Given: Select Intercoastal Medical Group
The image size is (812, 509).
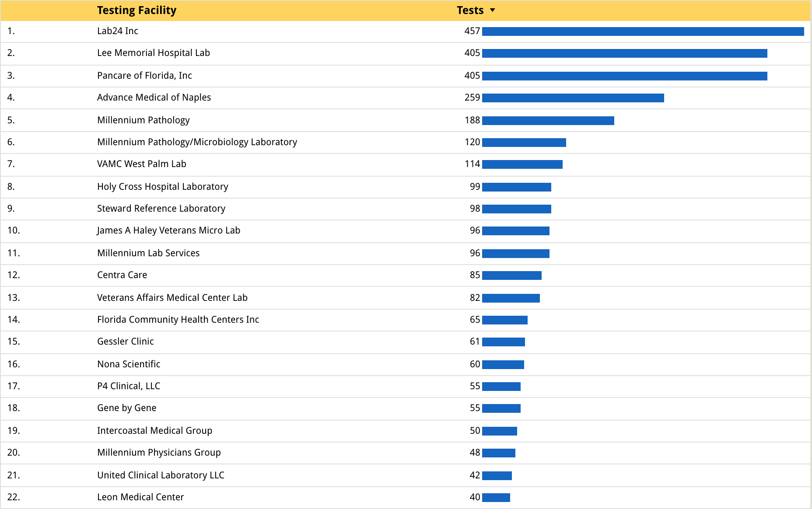Looking at the screenshot, I should click(154, 431).
